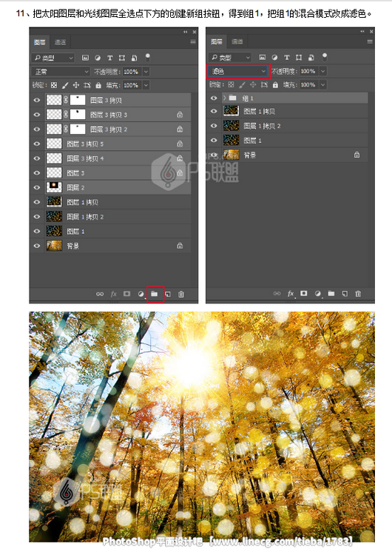Click the trash icon in left layers panel

coord(180,294)
